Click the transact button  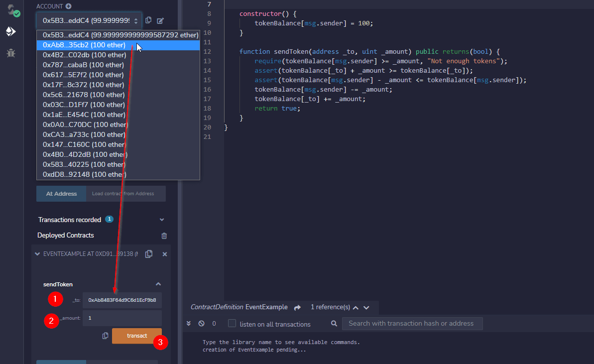coord(137,336)
